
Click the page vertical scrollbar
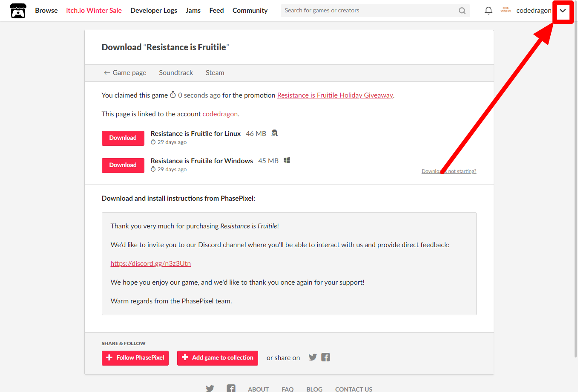coord(576,179)
